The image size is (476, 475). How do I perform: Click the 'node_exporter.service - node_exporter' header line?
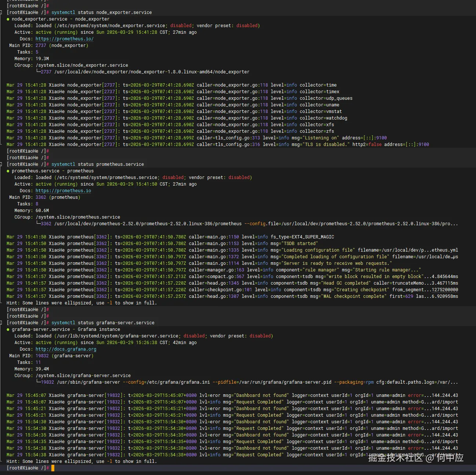[x=61, y=19]
